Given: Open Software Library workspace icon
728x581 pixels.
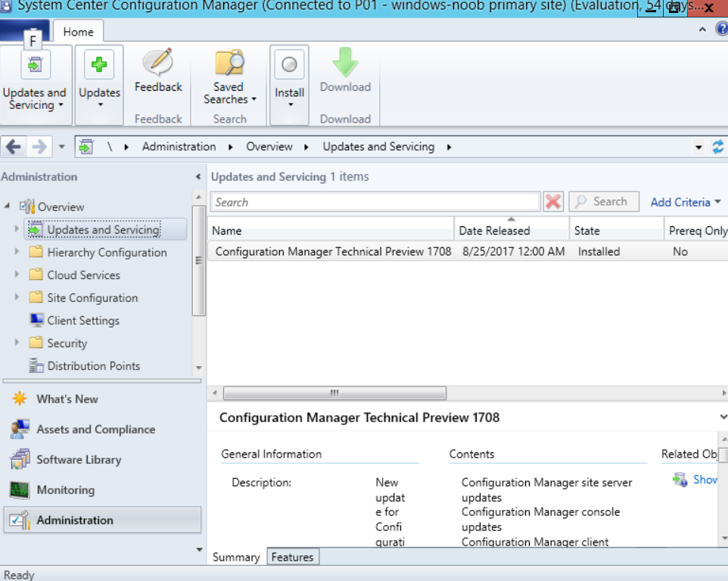Looking at the screenshot, I should [20, 459].
